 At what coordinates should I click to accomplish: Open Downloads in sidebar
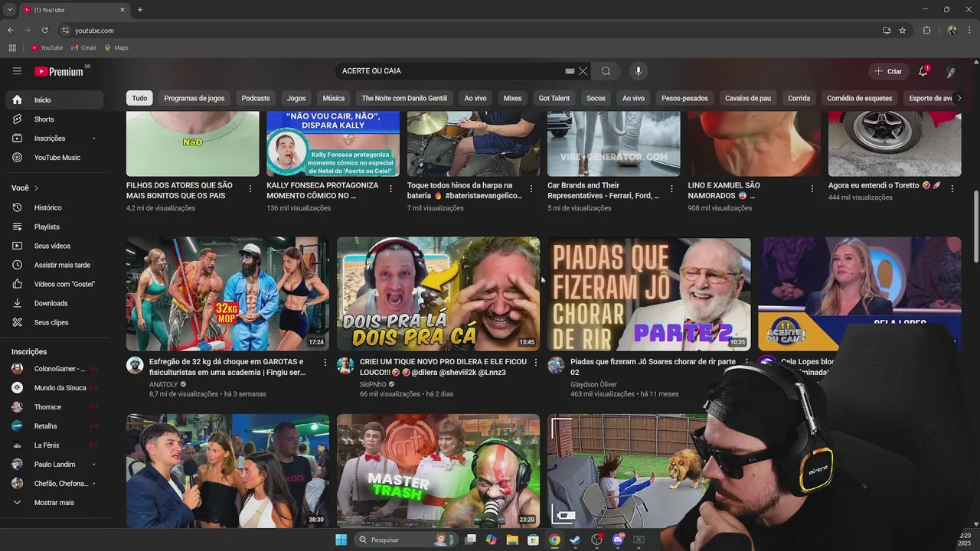tap(53, 303)
